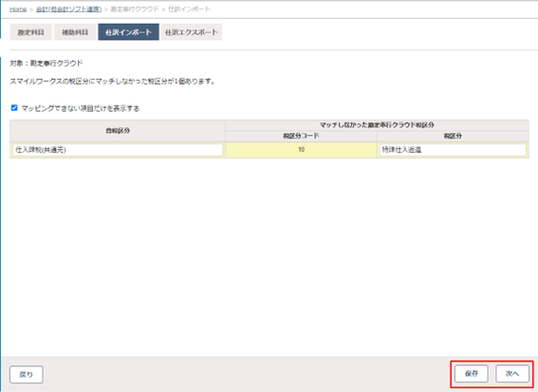538x392 pixels.
Task: Focus the 仕入課税(共通売) input field
Action: pos(118,150)
